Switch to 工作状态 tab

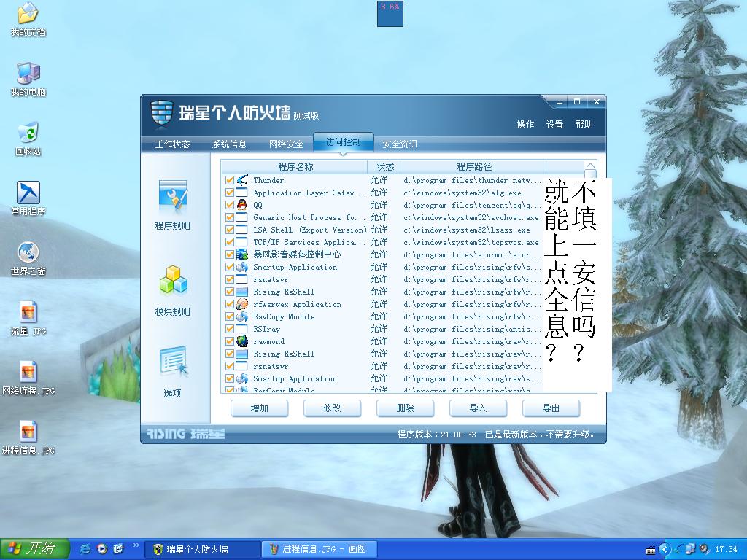coord(172,144)
